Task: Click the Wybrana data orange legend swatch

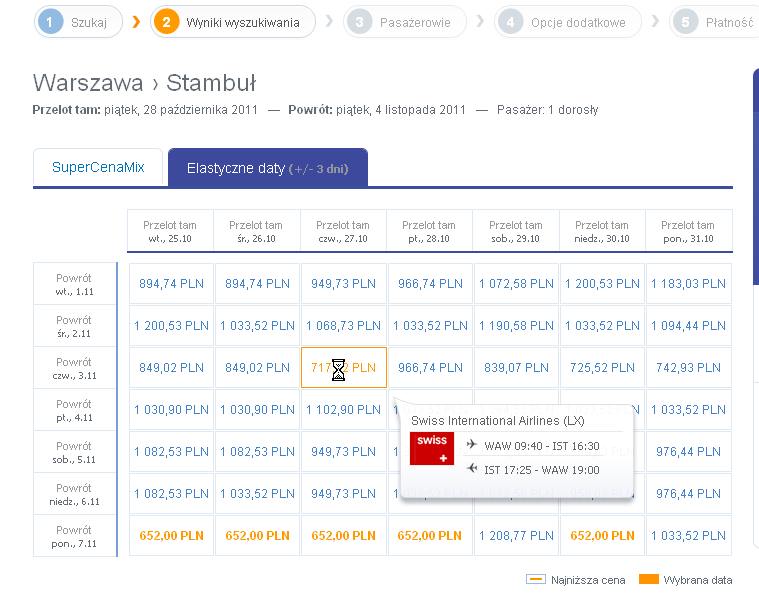Action: coord(649,579)
